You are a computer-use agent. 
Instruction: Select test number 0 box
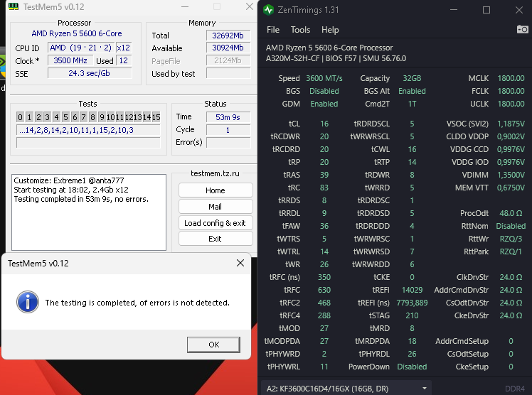(x=20, y=117)
